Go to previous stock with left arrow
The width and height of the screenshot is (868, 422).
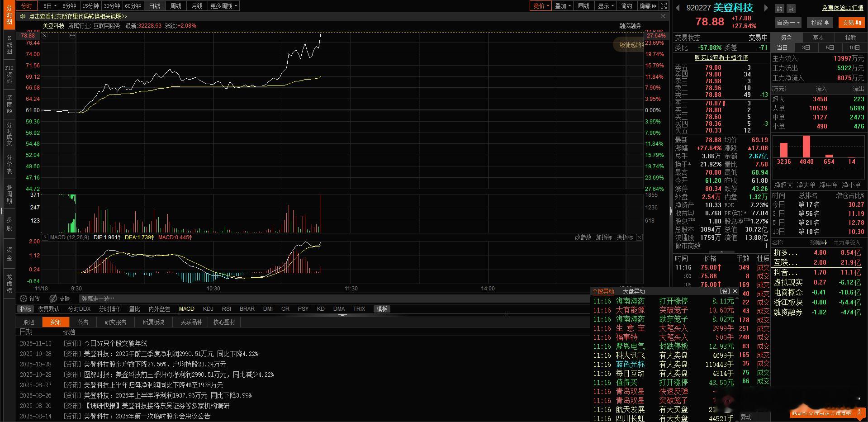point(678,8)
